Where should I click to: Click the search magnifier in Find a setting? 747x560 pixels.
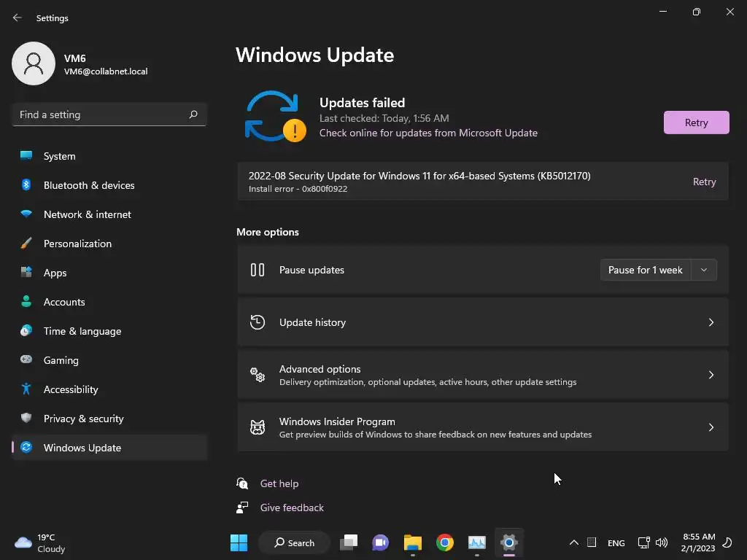click(x=193, y=114)
